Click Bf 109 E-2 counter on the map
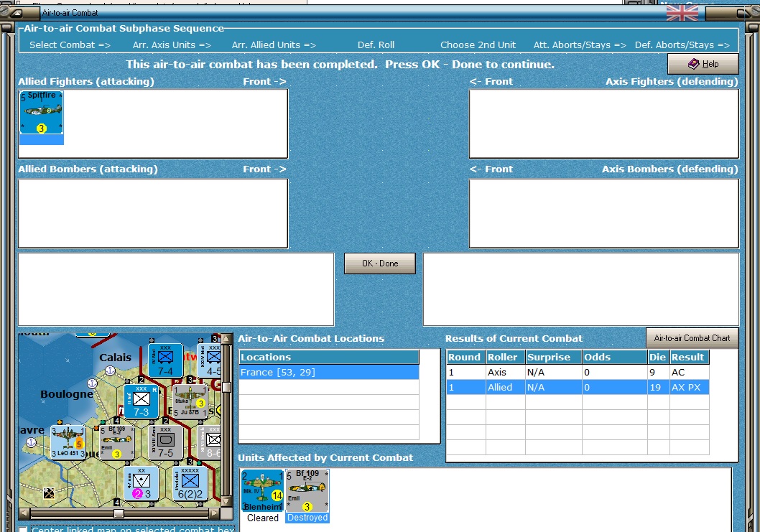 pyautogui.click(x=117, y=442)
